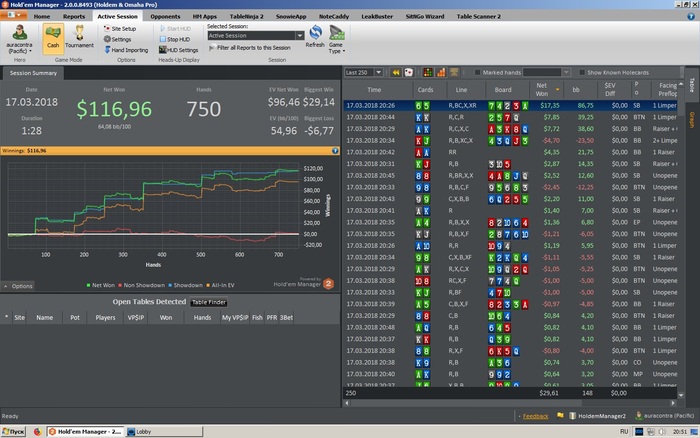Select the hand row with net won $4,35
This screenshot has height=438, width=700.
coord(511,152)
